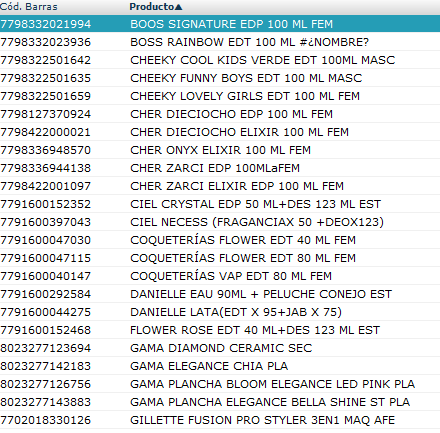Select BOSS RAINBOW EDT 100 ML row
The height and width of the screenshot is (433, 440).
220,42
